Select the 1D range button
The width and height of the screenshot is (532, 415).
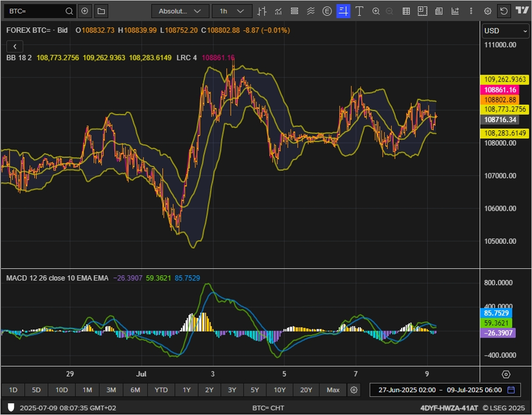[13, 390]
